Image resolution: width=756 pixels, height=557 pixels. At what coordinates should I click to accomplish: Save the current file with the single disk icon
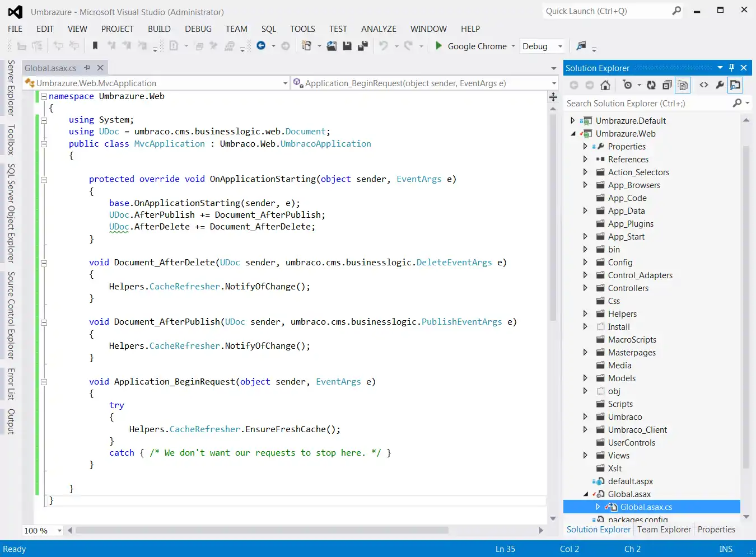coord(347,46)
